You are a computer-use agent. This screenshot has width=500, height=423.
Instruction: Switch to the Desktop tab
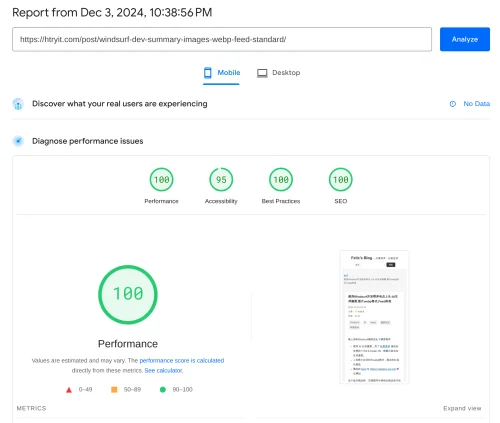tap(278, 73)
